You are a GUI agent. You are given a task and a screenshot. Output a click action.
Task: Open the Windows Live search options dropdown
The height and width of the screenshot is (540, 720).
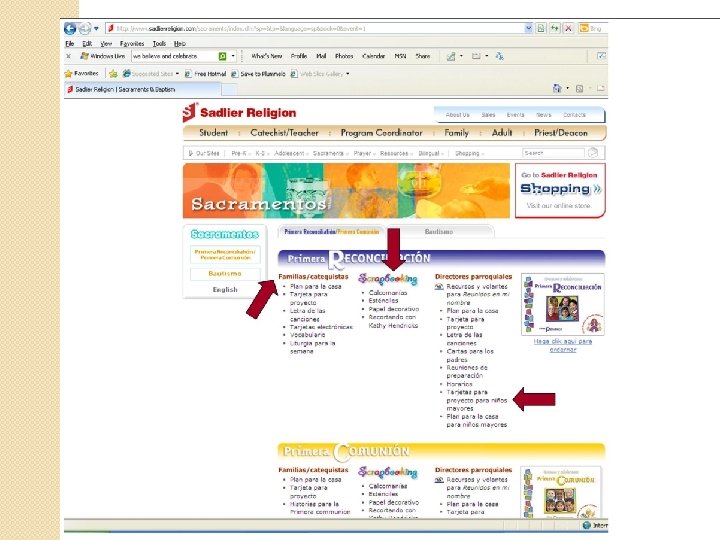coord(233,56)
